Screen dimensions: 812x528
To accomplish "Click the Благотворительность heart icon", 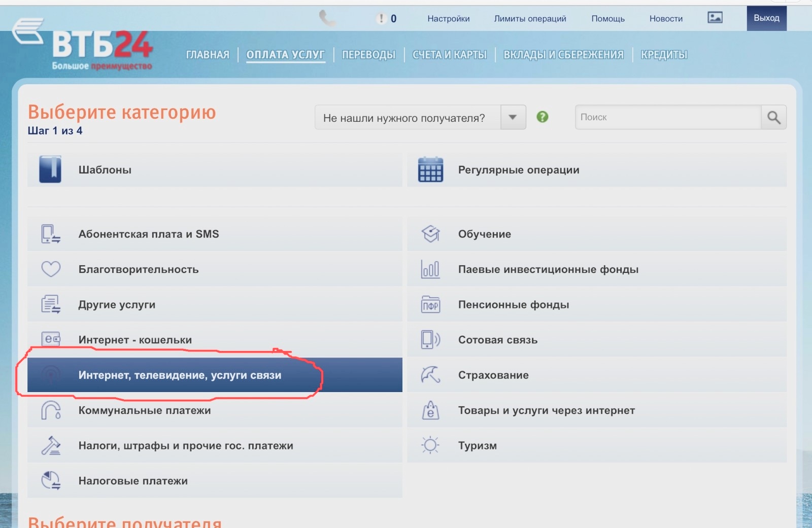I will tap(50, 269).
